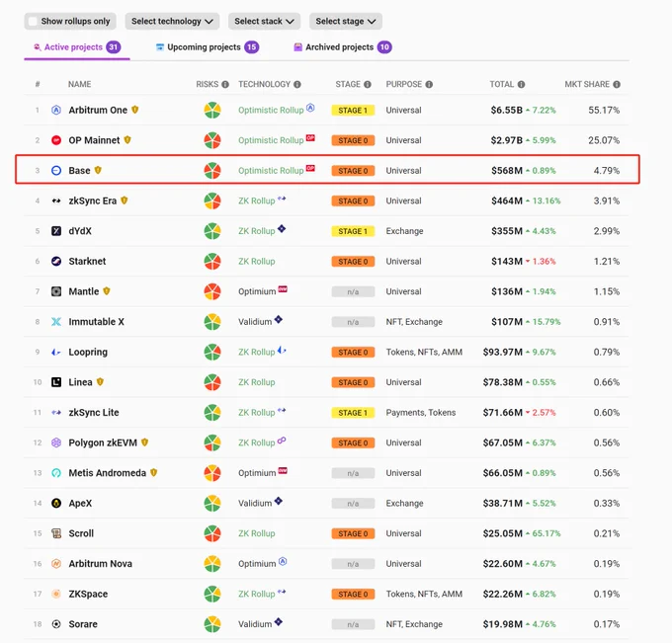
Task: Click the 31 count badge on Active projects
Action: pos(114,47)
